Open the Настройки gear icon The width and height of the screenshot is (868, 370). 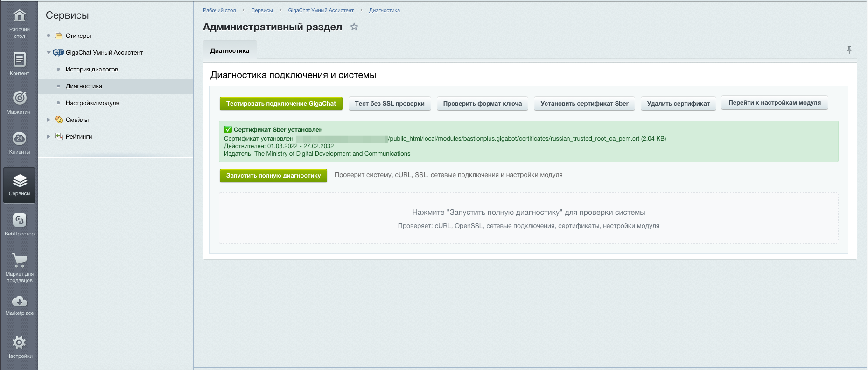coord(19,342)
